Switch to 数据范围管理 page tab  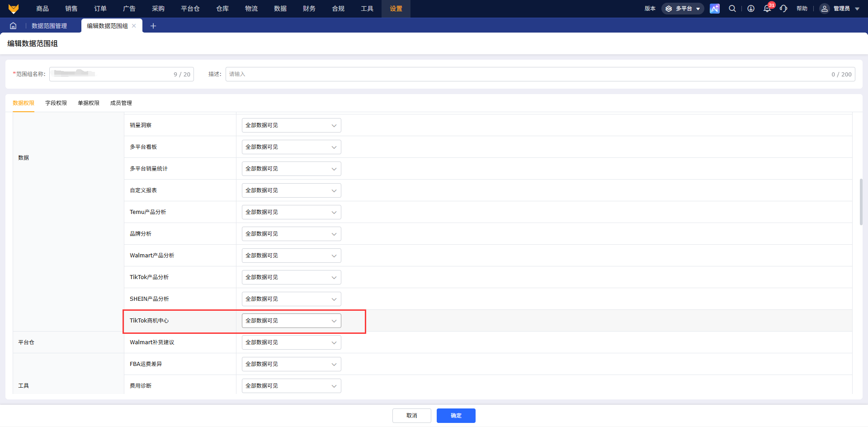pos(49,26)
